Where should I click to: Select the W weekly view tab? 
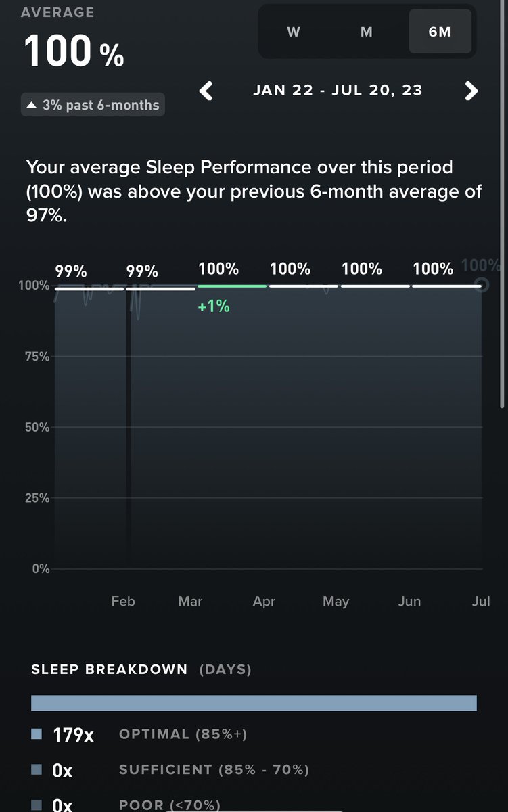(294, 32)
